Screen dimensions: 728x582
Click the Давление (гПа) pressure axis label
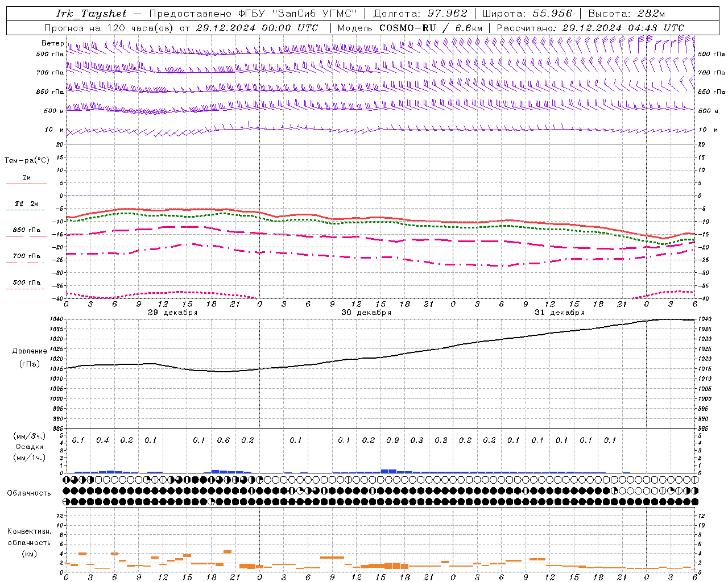click(27, 357)
